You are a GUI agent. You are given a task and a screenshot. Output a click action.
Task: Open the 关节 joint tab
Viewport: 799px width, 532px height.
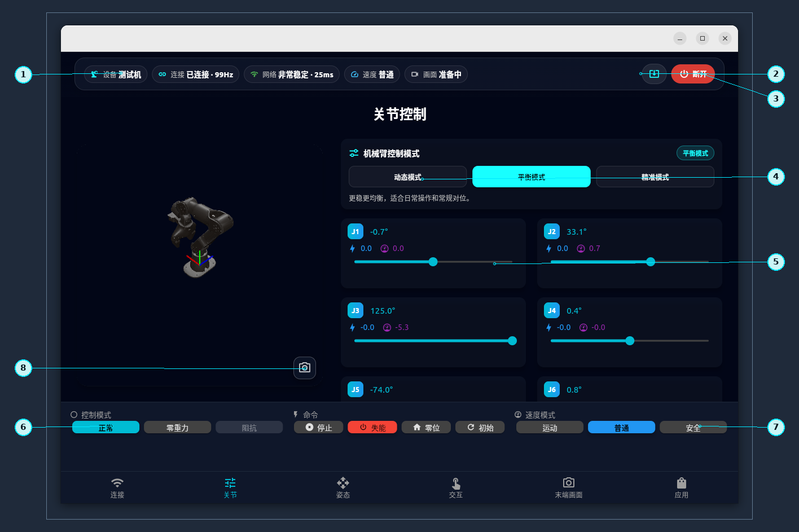[230, 488]
